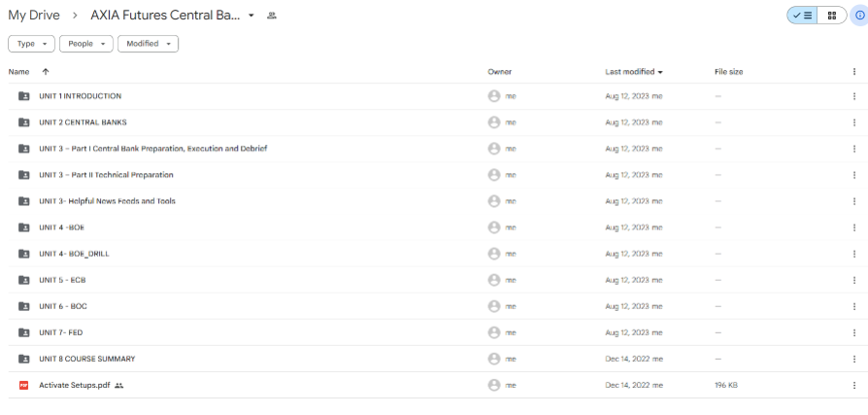868x415 pixels.
Task: Open the UNIT 8 COURSE SUMMARY folder
Action: (x=86, y=359)
